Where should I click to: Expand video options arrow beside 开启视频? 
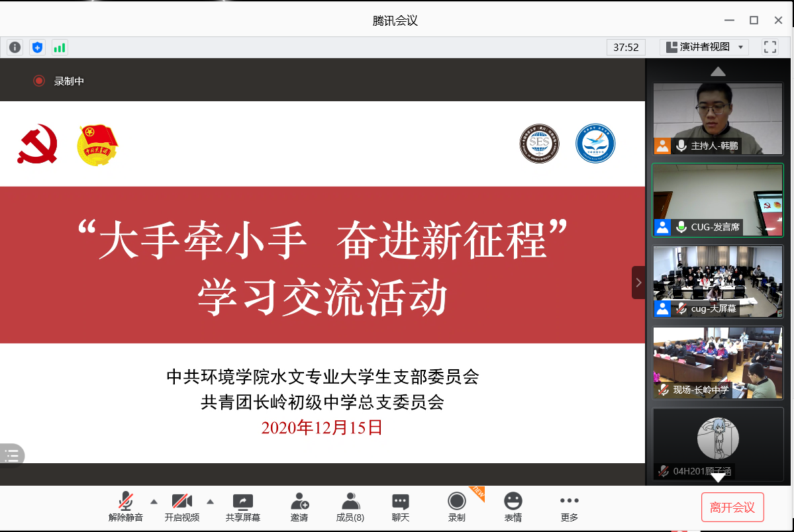(x=211, y=501)
